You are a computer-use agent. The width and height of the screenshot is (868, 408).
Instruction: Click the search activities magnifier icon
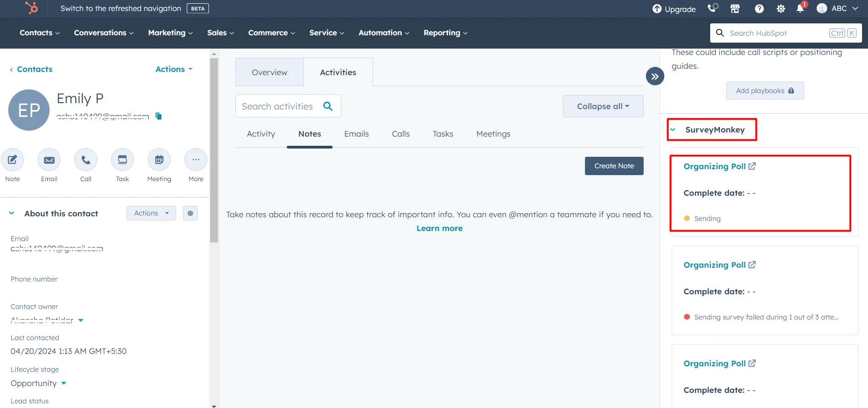click(x=328, y=106)
